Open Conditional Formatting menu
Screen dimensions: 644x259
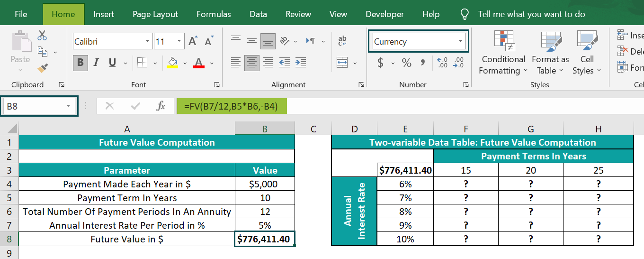coord(503,53)
